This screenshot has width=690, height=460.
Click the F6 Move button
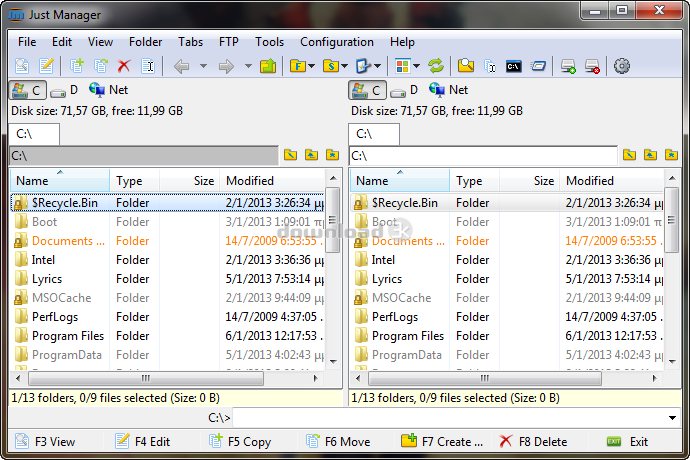click(x=338, y=442)
